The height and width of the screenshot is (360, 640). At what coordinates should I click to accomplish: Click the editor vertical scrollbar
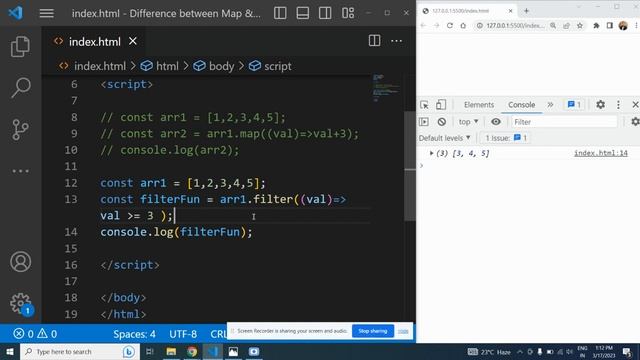tap(410, 165)
